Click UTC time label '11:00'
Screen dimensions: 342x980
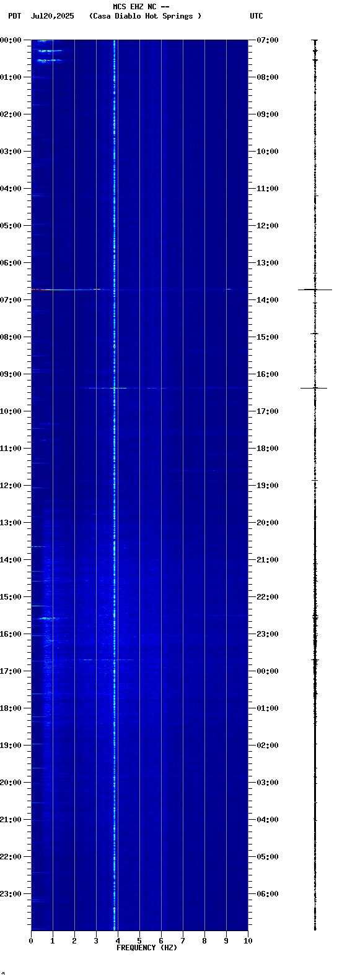pyautogui.click(x=268, y=189)
